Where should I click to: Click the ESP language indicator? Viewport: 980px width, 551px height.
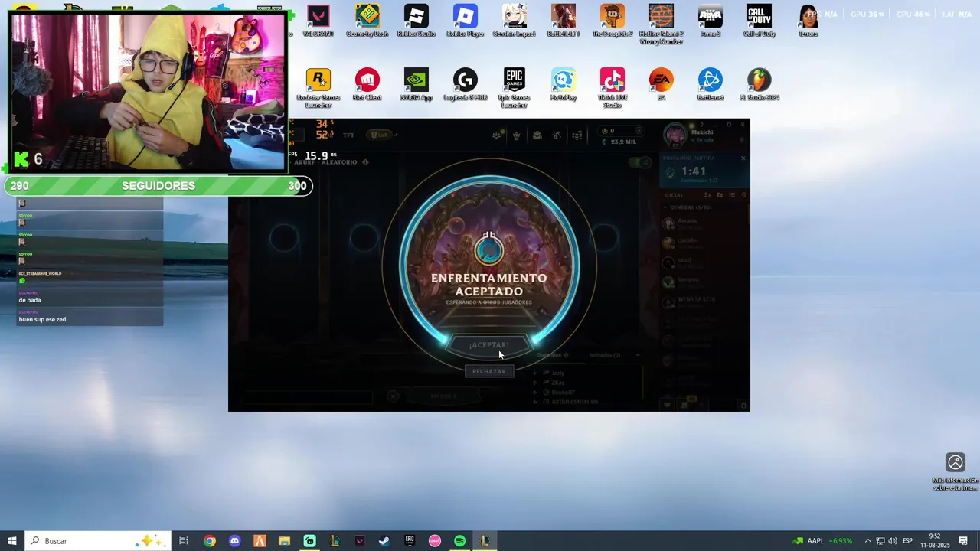[907, 541]
